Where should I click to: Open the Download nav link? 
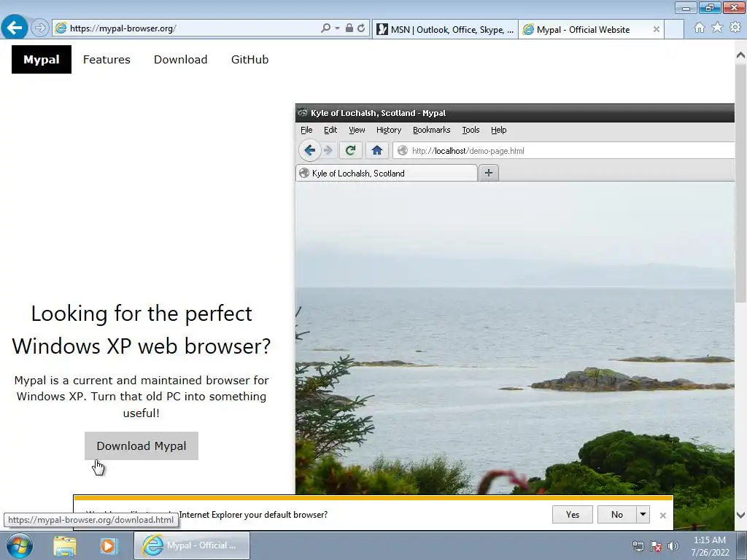(181, 60)
